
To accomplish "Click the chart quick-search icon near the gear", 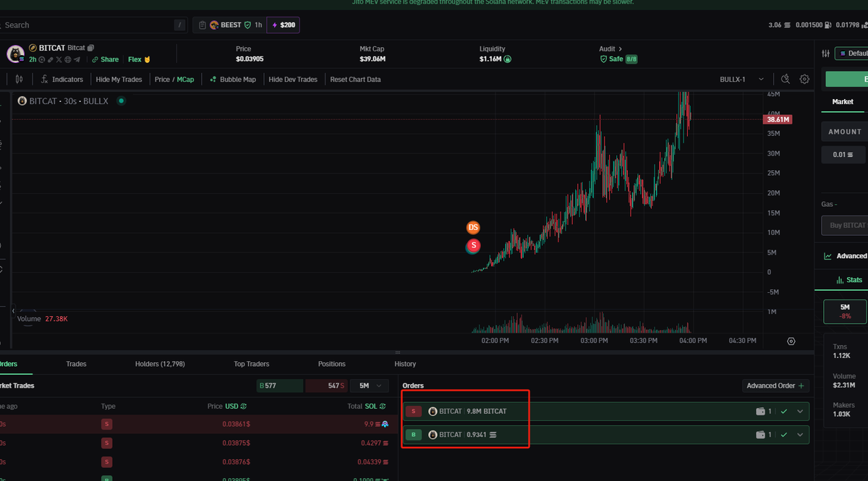I will click(786, 79).
